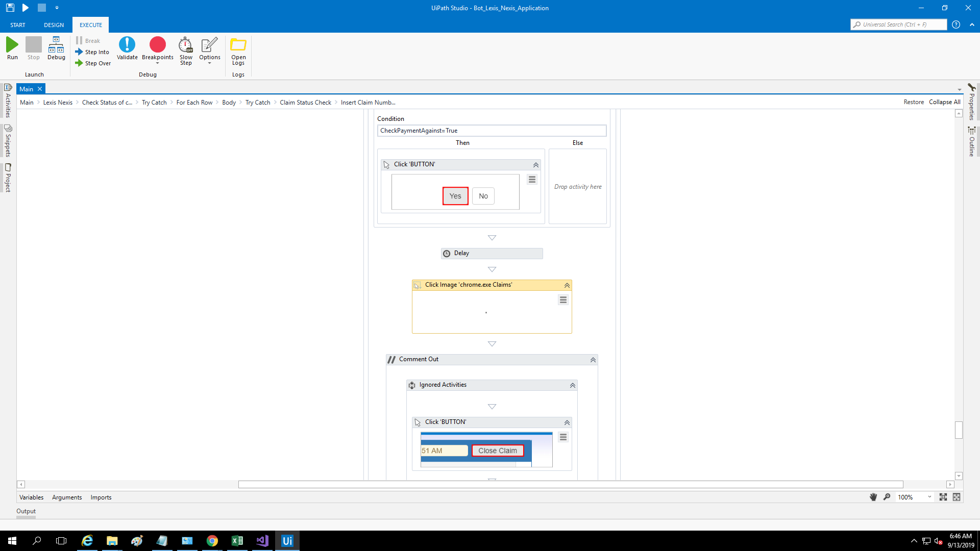This screenshot has height=551, width=980.
Task: Open the Breakpoints dropdown
Action: (x=158, y=63)
